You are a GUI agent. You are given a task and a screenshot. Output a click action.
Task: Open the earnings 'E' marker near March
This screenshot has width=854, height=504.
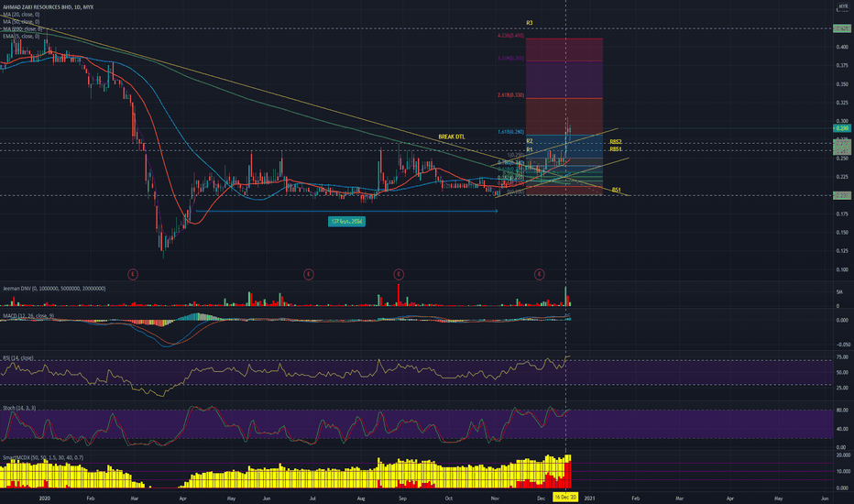(x=132, y=275)
